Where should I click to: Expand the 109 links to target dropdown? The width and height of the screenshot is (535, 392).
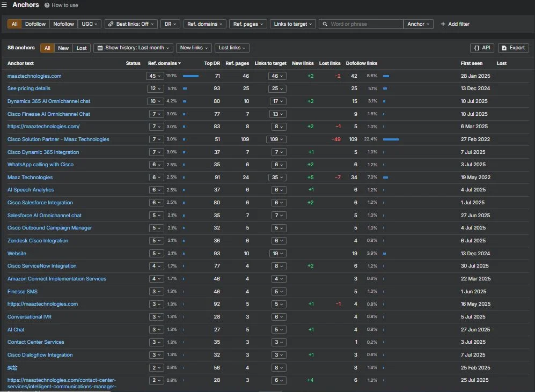276,139
